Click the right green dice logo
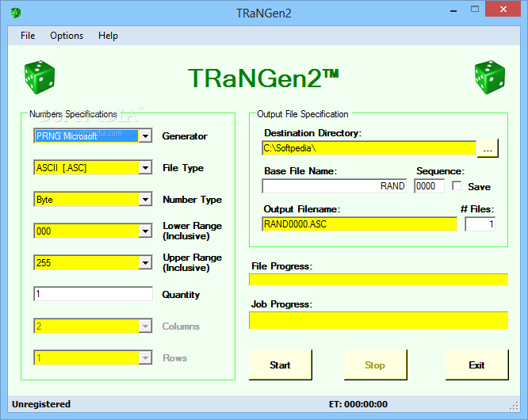528x420 pixels. (x=490, y=77)
